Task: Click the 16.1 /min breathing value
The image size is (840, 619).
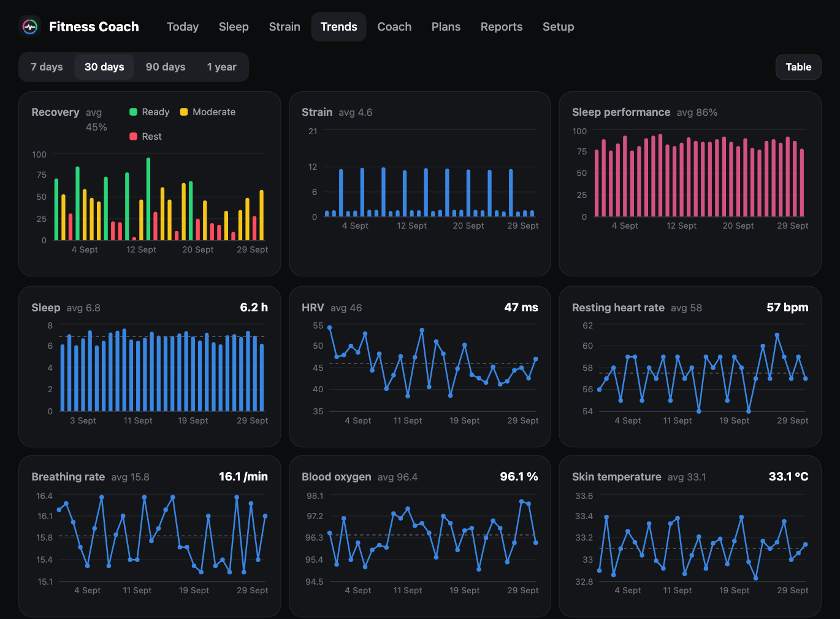Action: (243, 477)
